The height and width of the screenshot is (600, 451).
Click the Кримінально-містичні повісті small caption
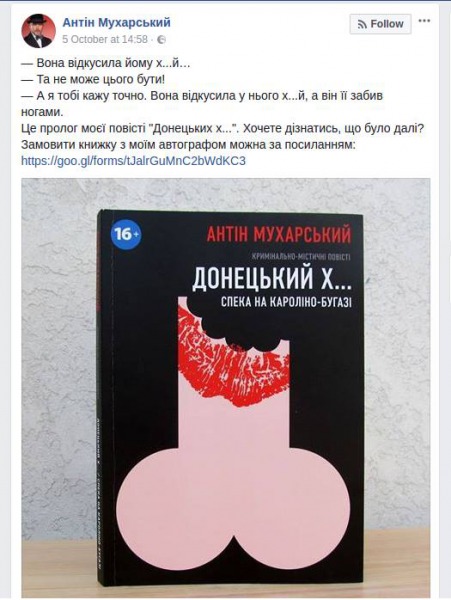pos(301,256)
